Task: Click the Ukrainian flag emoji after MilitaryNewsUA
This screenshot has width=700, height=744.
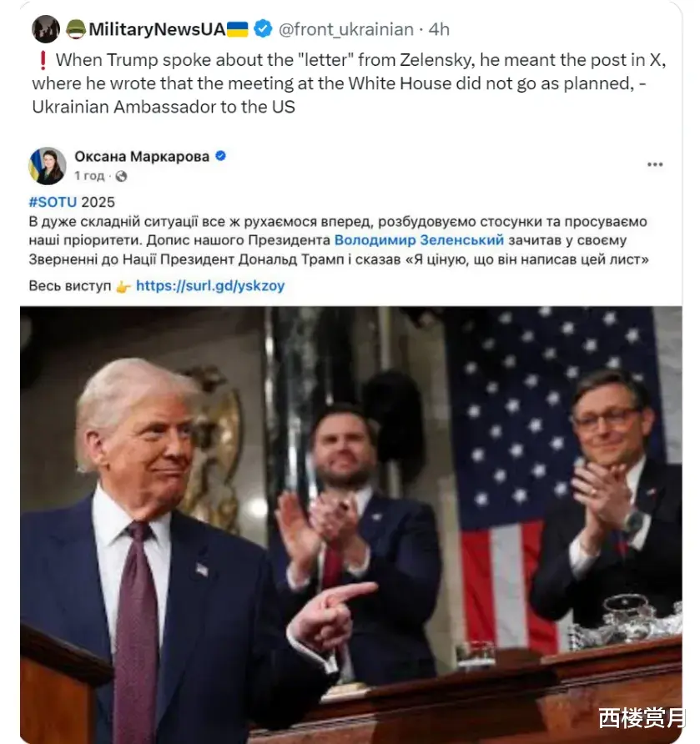Action: 237,29
